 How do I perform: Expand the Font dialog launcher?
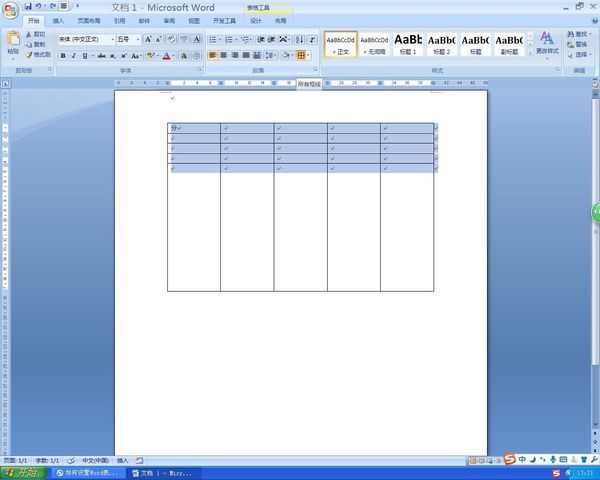199,70
